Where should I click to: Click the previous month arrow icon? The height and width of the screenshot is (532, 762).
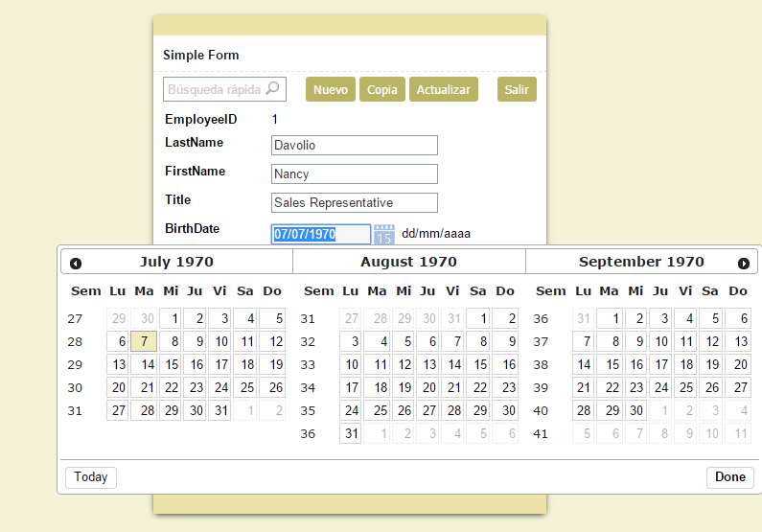point(76,263)
